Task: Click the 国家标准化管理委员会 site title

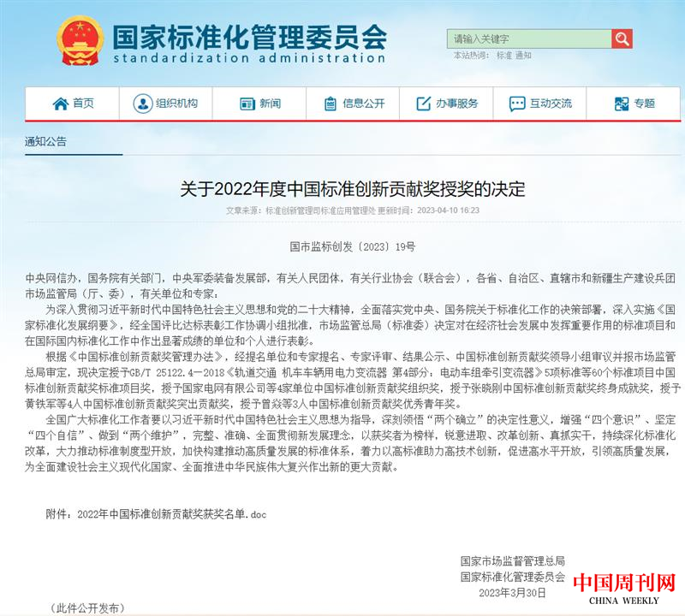Action: 249,36
